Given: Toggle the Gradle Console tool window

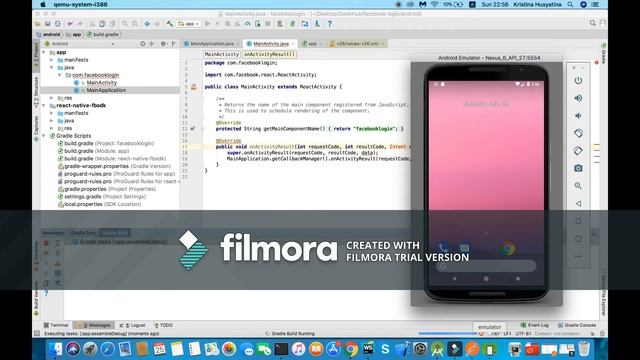Looking at the screenshot, I should point(577,325).
